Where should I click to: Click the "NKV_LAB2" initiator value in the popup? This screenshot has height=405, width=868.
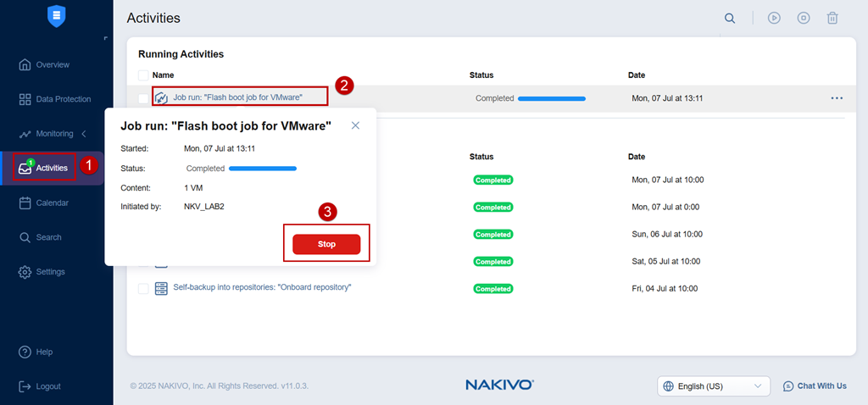(203, 207)
